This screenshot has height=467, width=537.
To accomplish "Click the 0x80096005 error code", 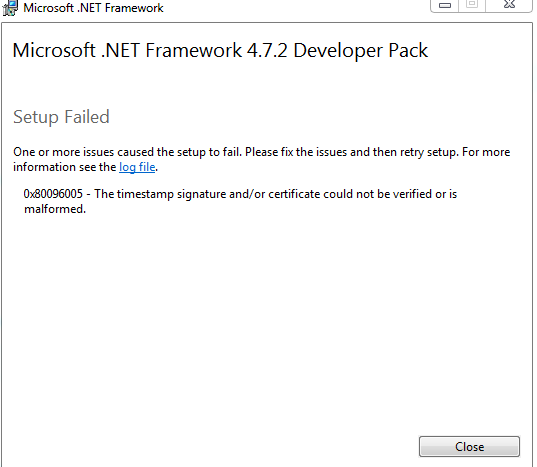I will pos(53,194).
